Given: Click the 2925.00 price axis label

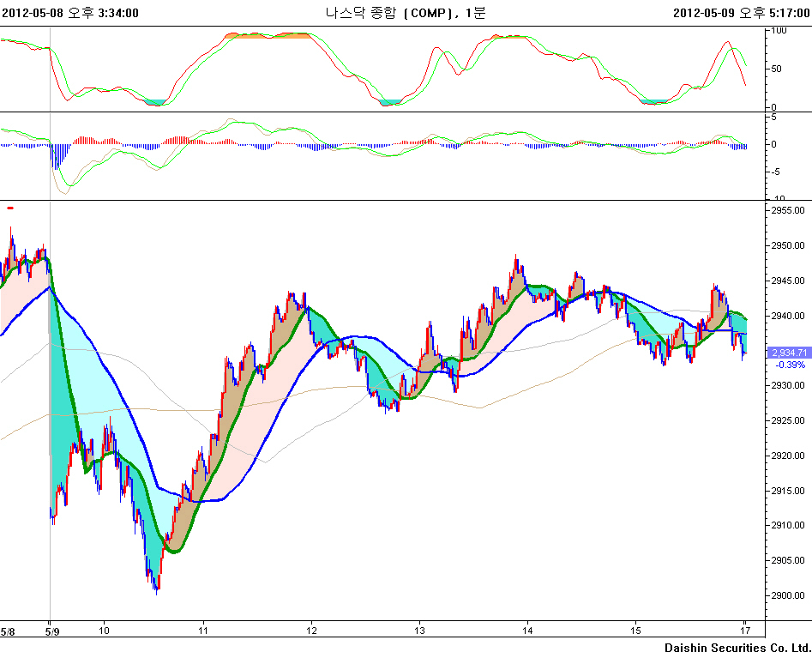Looking at the screenshot, I should (x=788, y=420).
